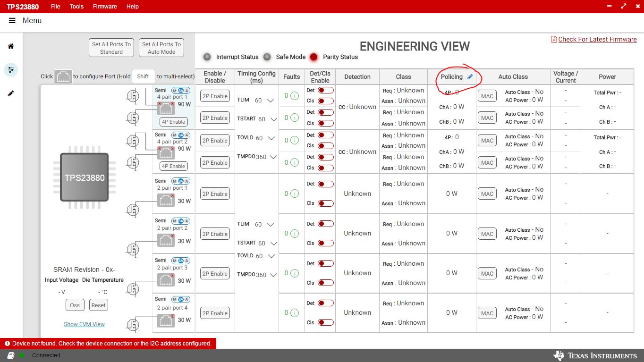
Task: Set 4 pair port 1 to Auto (A) mode
Action: pyautogui.click(x=187, y=90)
